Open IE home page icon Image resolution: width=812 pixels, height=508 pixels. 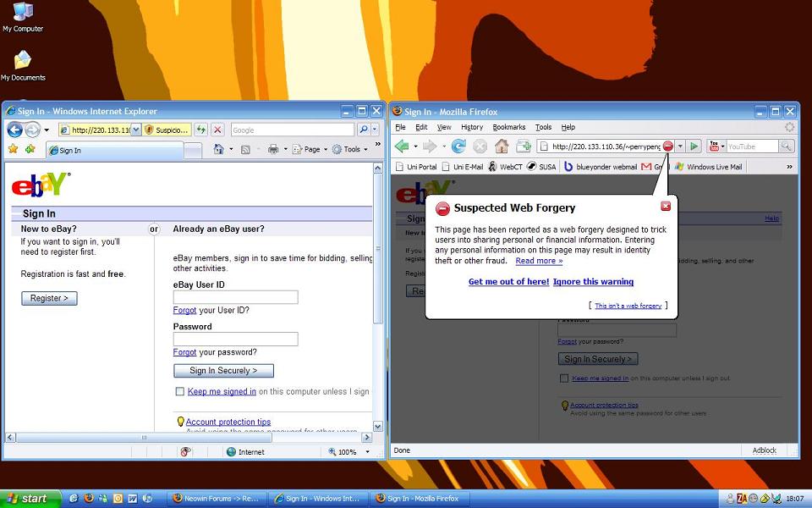point(219,149)
